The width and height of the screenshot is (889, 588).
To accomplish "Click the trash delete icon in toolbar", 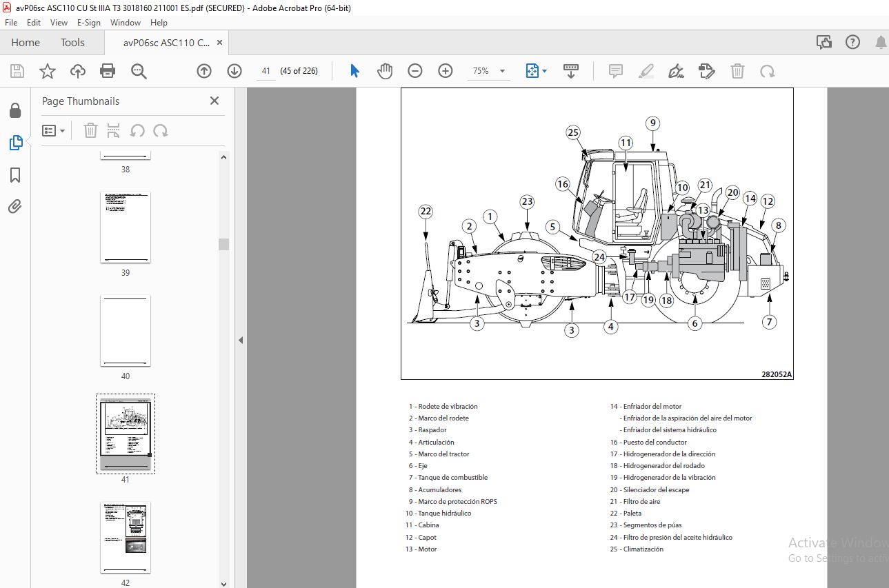I will point(737,71).
